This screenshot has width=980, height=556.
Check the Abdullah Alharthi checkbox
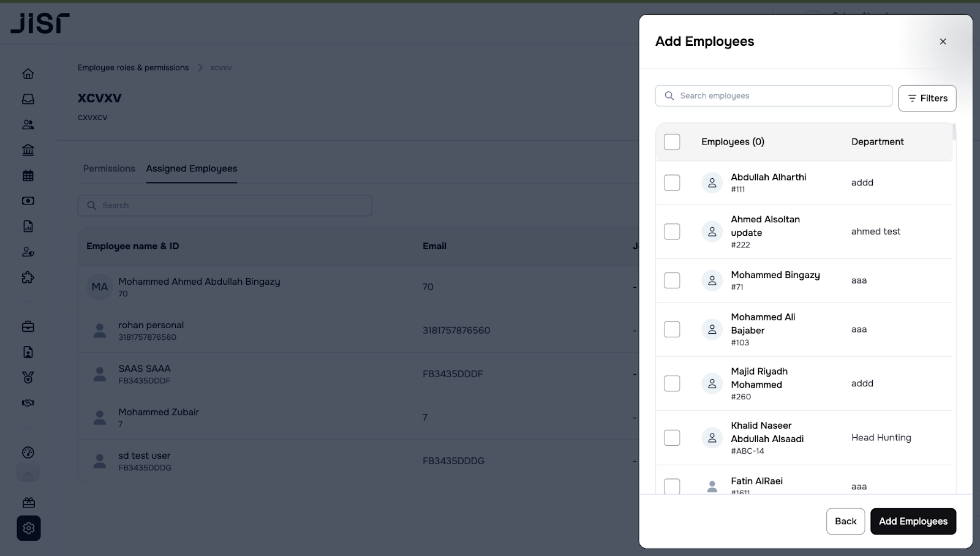coord(672,182)
